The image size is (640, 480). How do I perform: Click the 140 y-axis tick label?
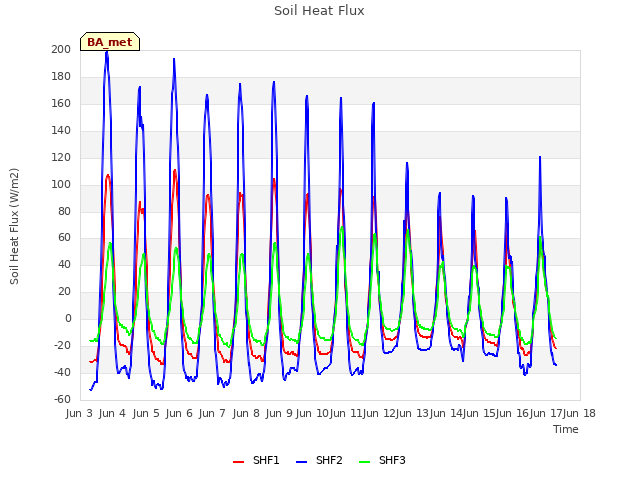(x=61, y=130)
